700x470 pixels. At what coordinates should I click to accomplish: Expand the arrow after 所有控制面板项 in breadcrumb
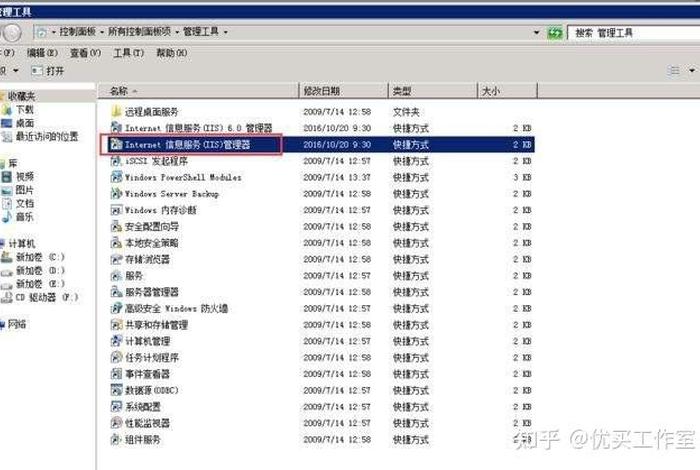(x=177, y=32)
